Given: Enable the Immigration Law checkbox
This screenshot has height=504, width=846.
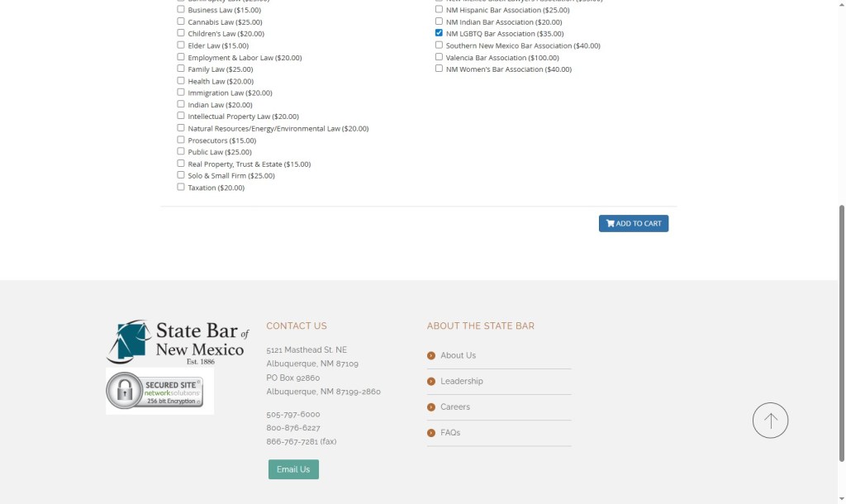Looking at the screenshot, I should coord(181,93).
